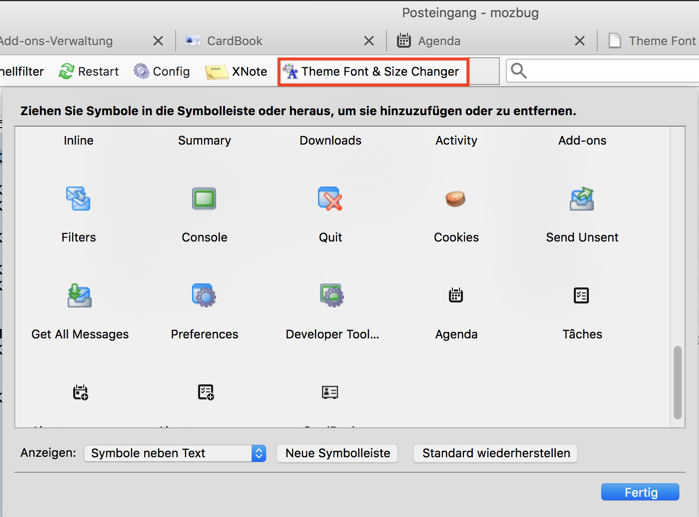Select the Preferences gear icon
699x517 pixels.
point(204,296)
